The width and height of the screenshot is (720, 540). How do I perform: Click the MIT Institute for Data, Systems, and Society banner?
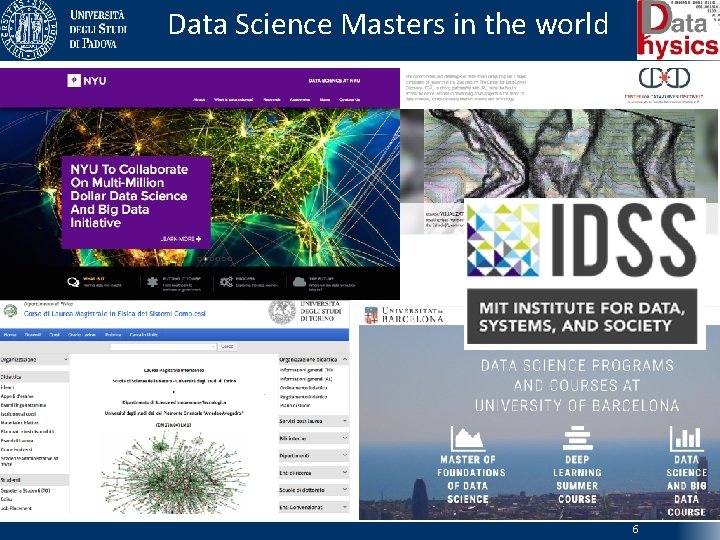[x=582, y=316]
